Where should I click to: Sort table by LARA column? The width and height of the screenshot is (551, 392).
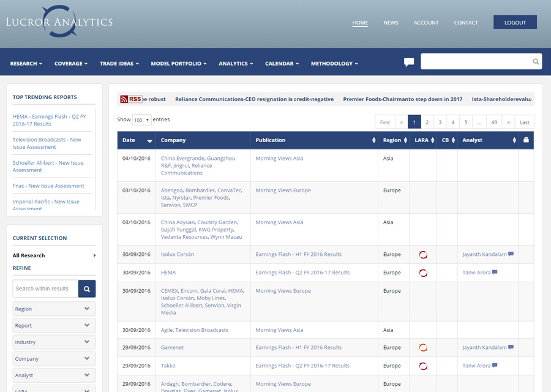tap(433, 140)
